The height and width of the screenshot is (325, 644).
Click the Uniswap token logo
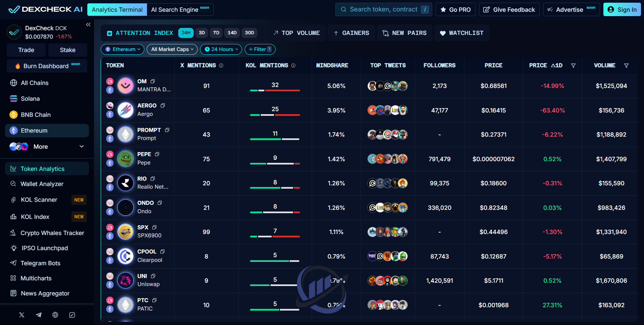(x=126, y=281)
